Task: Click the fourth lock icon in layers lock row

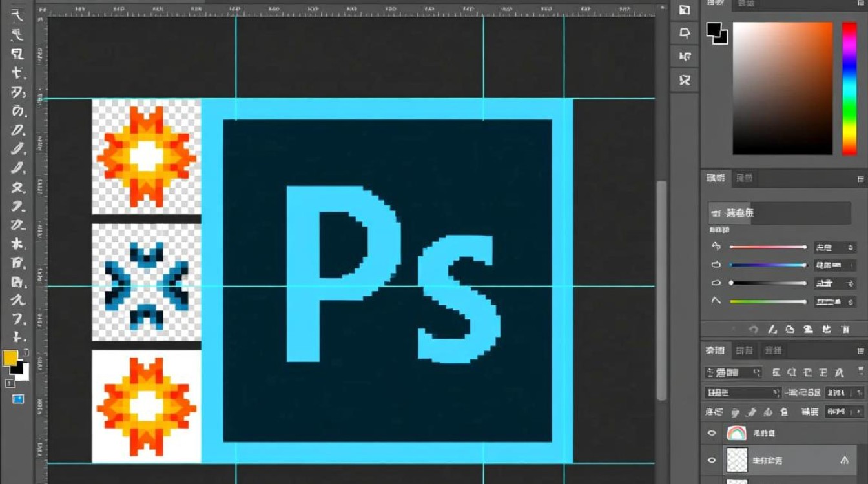Action: (784, 412)
